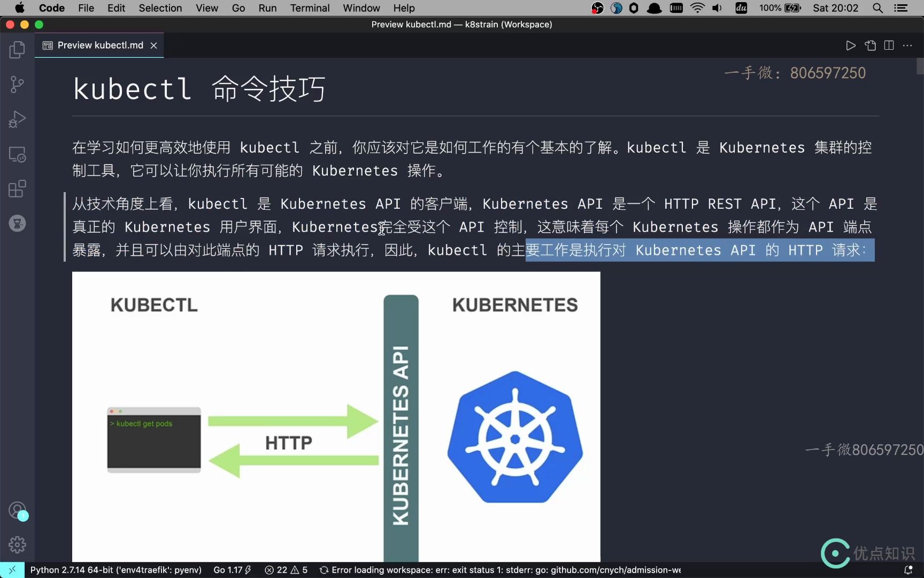
Task: Click the 'du' app icon in menu bar
Action: click(741, 8)
